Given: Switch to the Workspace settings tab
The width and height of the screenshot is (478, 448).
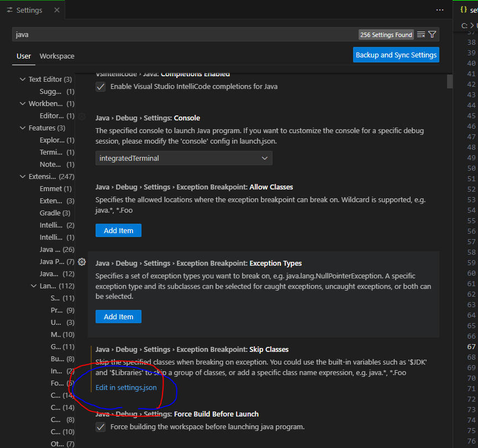Looking at the screenshot, I should [x=56, y=56].
